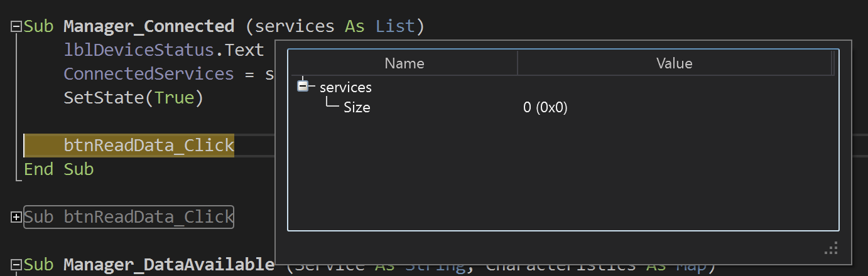Collapse the Manager_Connected sub fold marker
The height and width of the screenshot is (276, 868).
click(16, 26)
